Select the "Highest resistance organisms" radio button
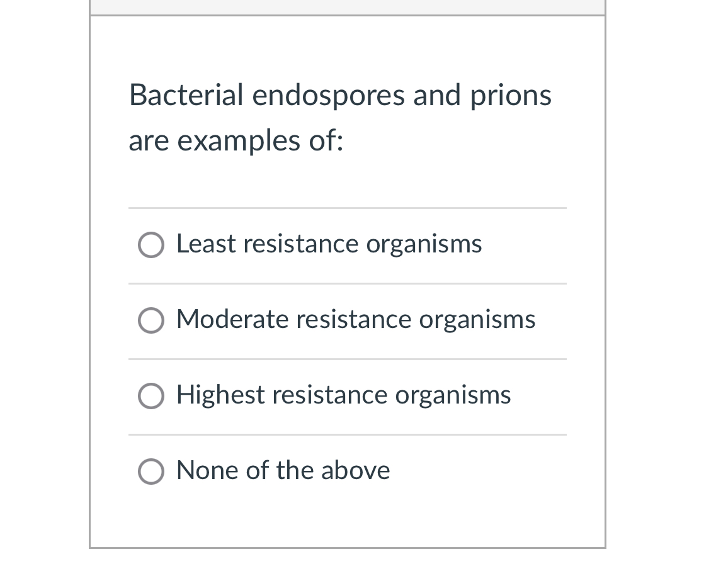The height and width of the screenshot is (588, 716). 151,396
